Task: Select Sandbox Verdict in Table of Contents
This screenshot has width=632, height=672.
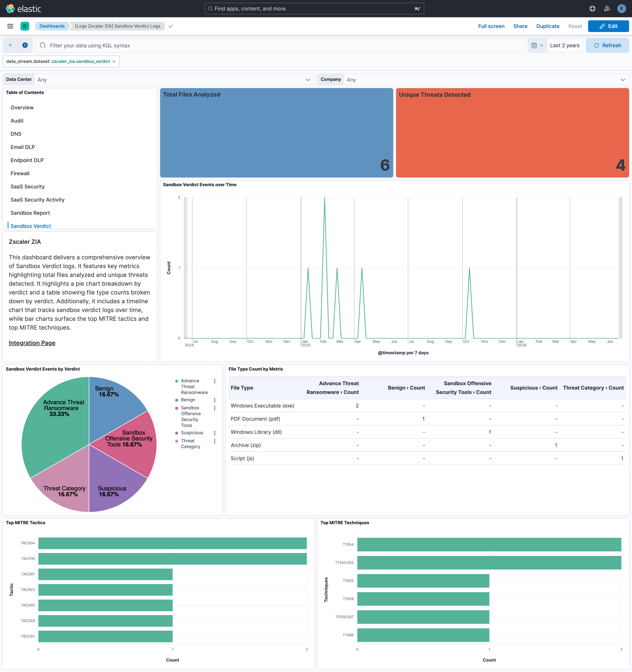Action: tap(30, 226)
